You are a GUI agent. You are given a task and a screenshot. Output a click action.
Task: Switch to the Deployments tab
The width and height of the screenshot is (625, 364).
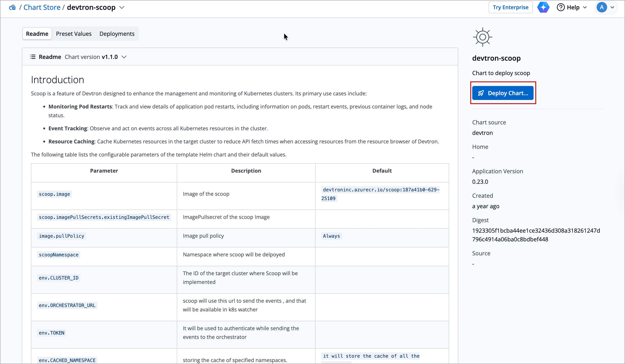click(117, 34)
